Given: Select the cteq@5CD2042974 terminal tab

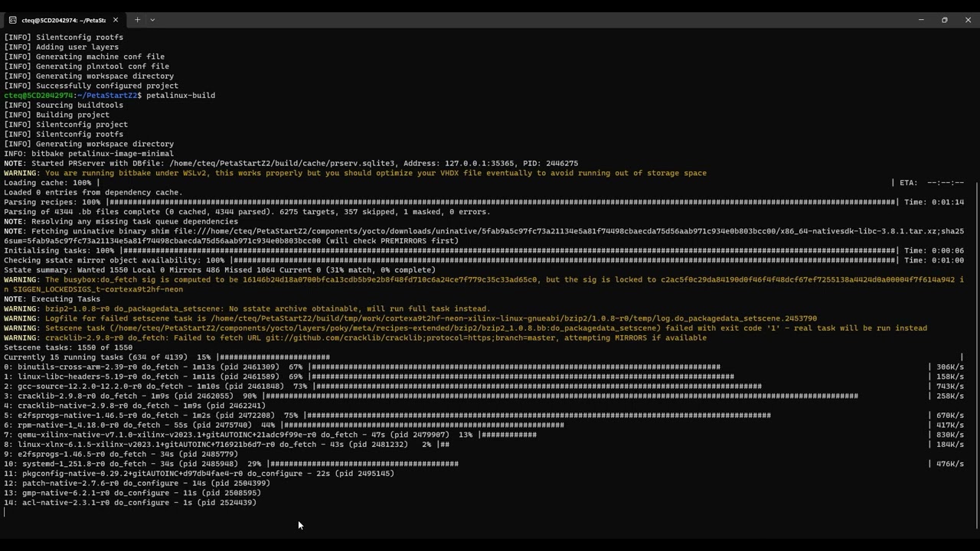Looking at the screenshot, I should [64, 20].
